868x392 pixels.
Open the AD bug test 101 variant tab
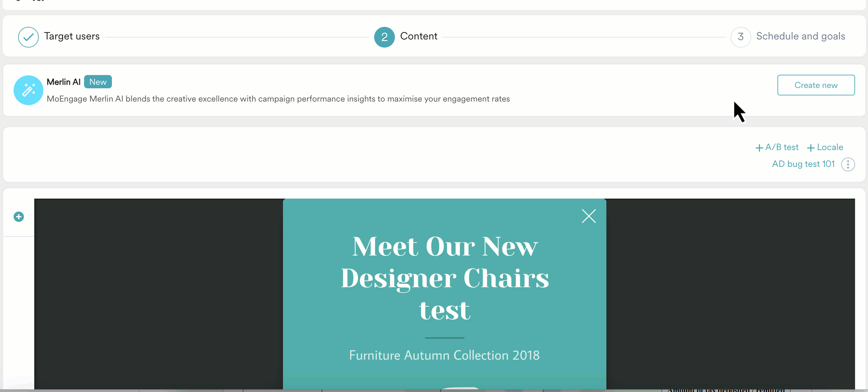[x=803, y=164]
